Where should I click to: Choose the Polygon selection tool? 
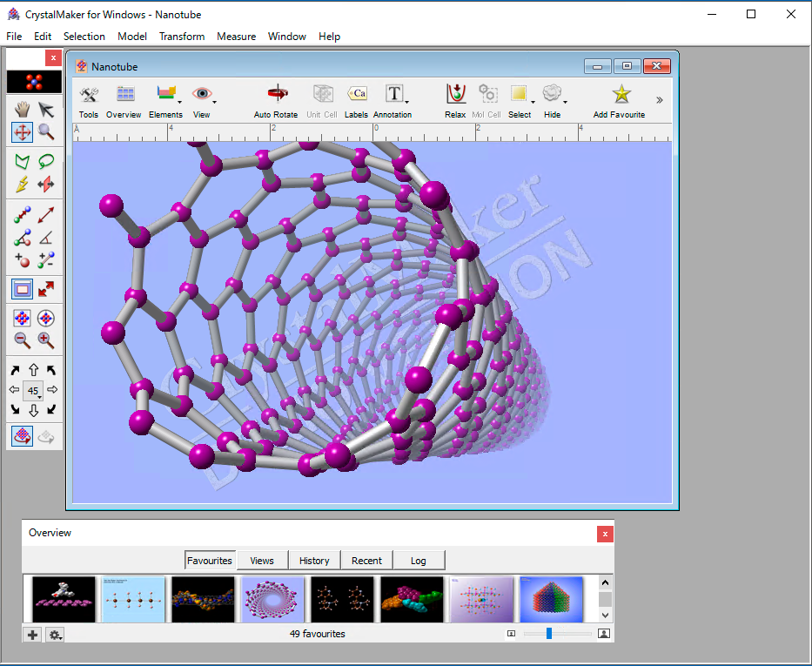coord(22,162)
